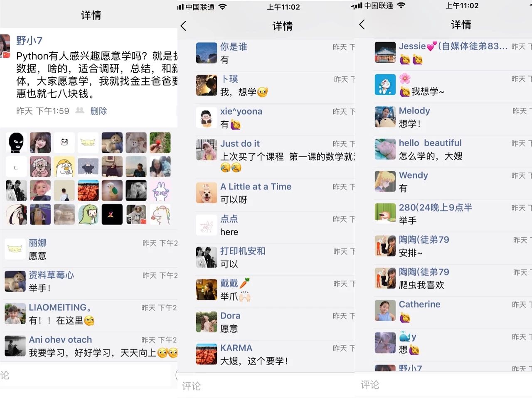The height and width of the screenshot is (398, 532).
Task: Open the astronaut avatar in likes grid
Action: click(x=136, y=214)
